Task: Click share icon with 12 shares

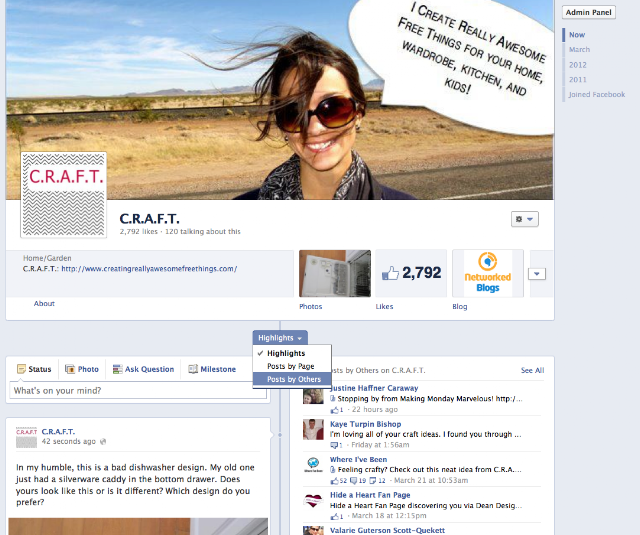Action: point(373,481)
